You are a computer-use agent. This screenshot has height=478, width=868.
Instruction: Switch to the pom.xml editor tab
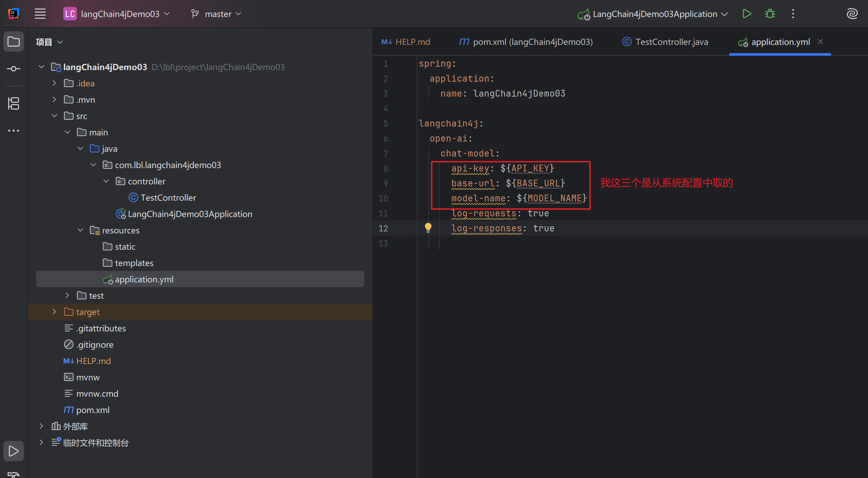(526, 42)
